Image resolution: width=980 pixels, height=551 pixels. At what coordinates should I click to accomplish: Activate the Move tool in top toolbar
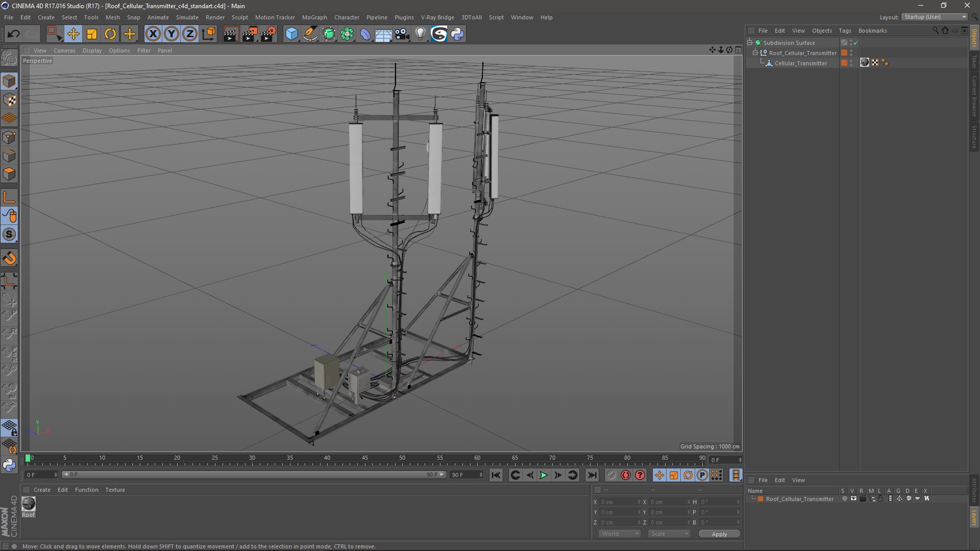[x=73, y=34]
